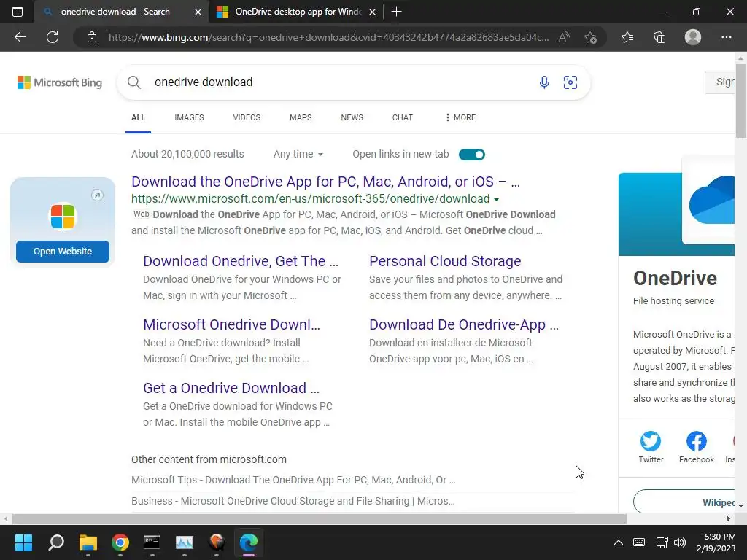The image size is (747, 560).
Task: Click the Open Website button
Action: point(63,251)
